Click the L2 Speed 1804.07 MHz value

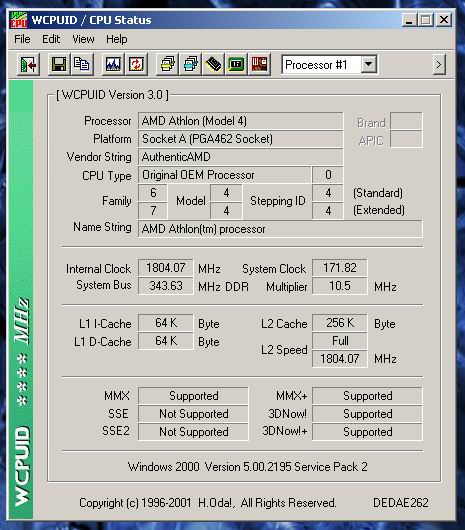[340, 359]
